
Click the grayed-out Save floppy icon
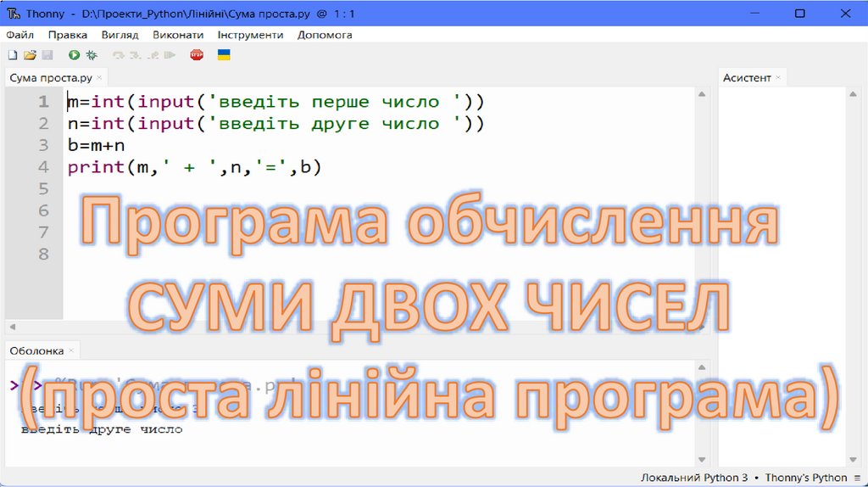pos(47,55)
